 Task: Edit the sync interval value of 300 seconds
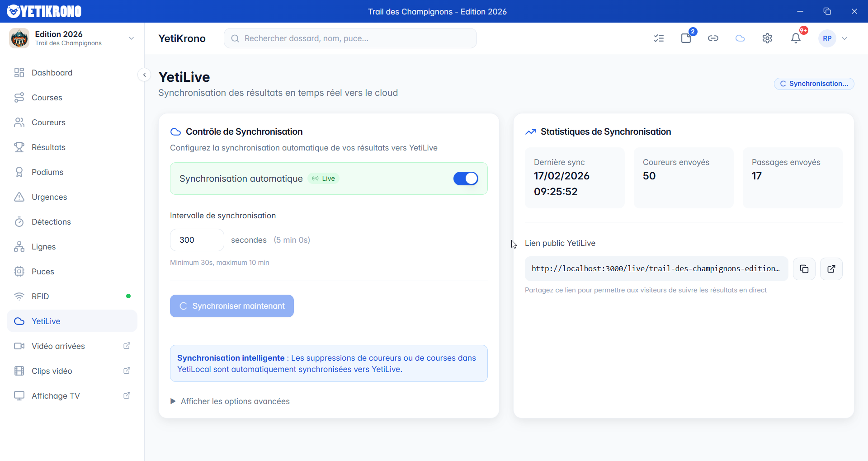(196, 240)
